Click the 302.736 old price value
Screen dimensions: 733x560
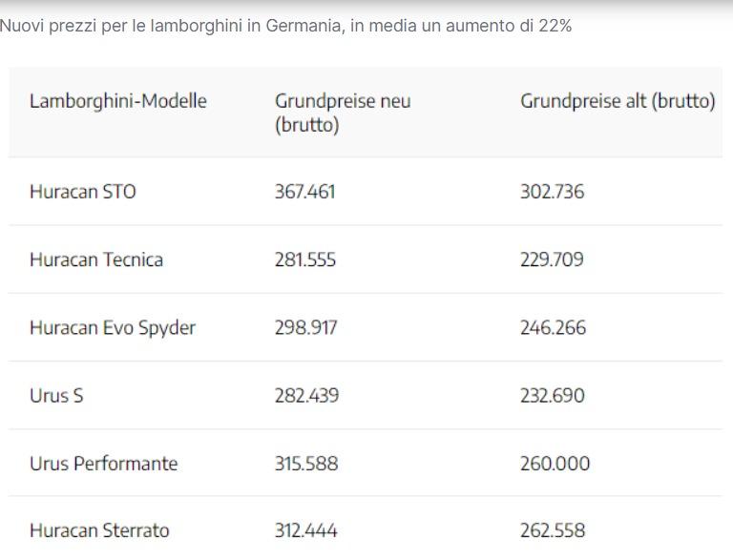(552, 192)
